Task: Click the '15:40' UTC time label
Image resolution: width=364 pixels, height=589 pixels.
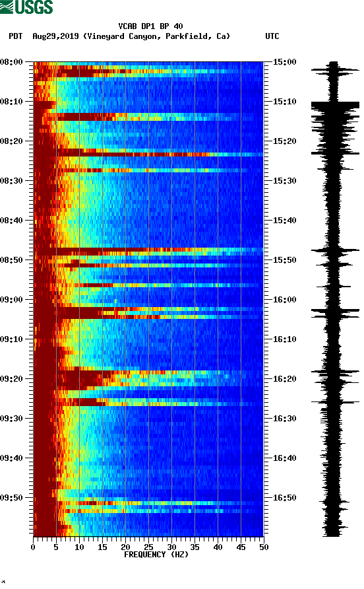Action: coord(284,221)
